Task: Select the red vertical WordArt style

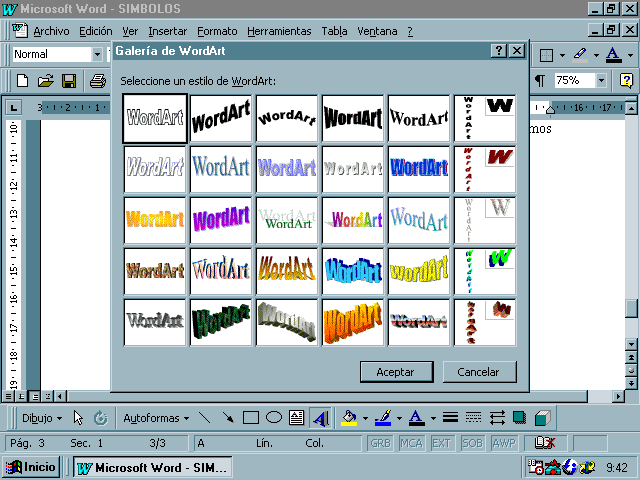Action: [x=485, y=169]
